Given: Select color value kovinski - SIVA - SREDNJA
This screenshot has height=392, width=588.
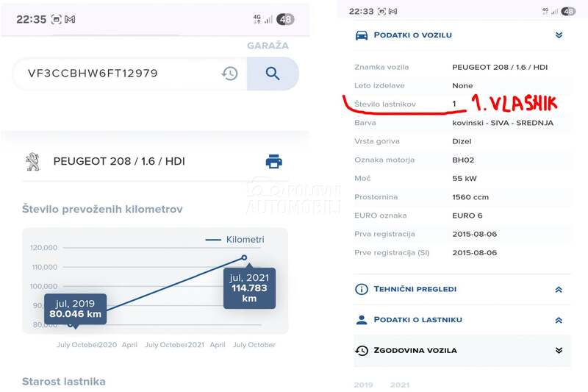Looking at the screenshot, I should 503,123.
